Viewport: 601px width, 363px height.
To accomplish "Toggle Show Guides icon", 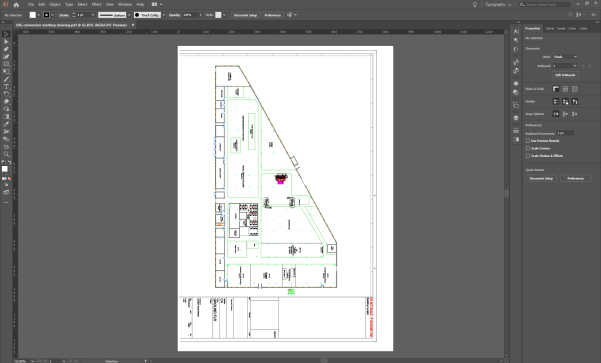I will 556,102.
